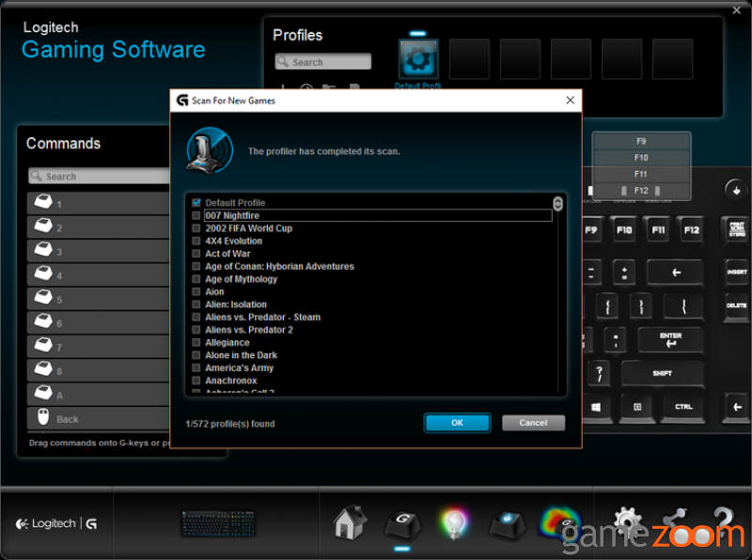This screenshot has width=752, height=560.
Task: Confirm the scan with the OK button
Action: tap(457, 423)
